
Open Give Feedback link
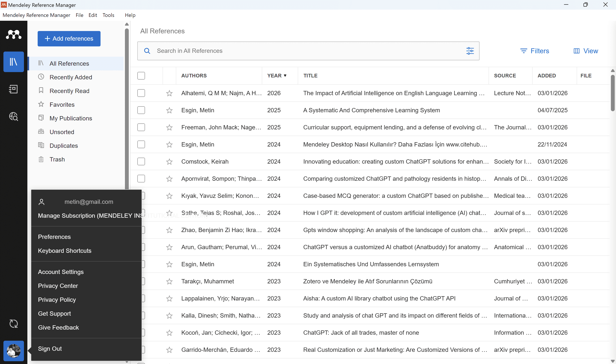tap(58, 327)
